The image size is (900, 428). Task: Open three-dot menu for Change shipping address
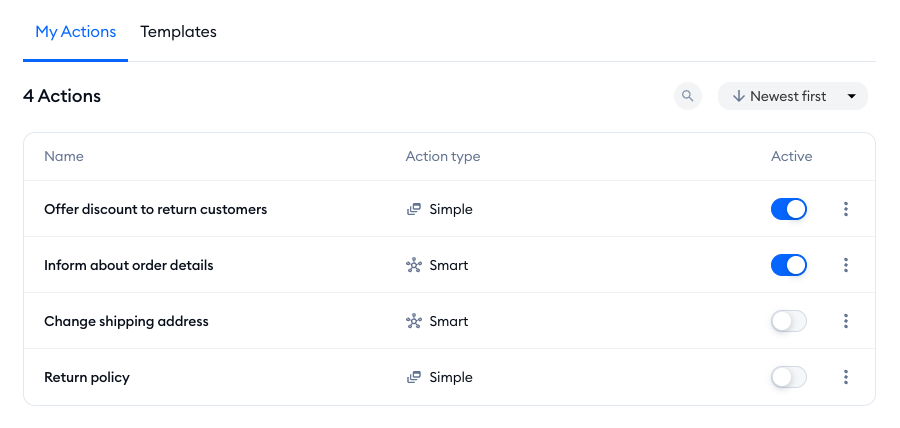845,321
